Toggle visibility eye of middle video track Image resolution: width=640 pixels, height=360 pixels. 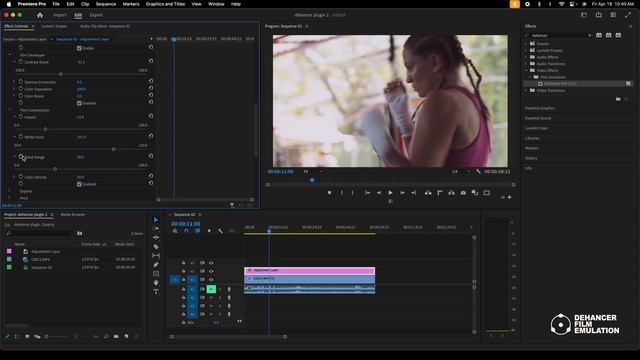pos(211,271)
